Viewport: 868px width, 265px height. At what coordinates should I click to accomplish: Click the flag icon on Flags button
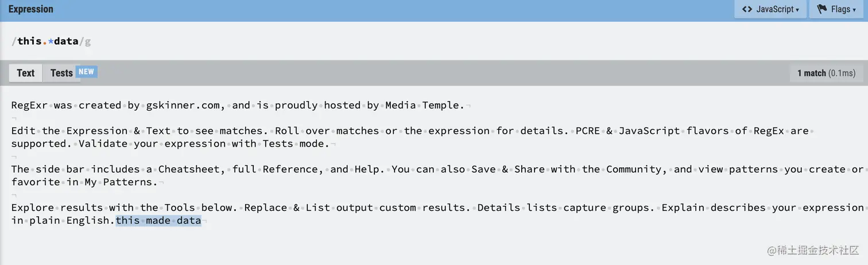821,9
